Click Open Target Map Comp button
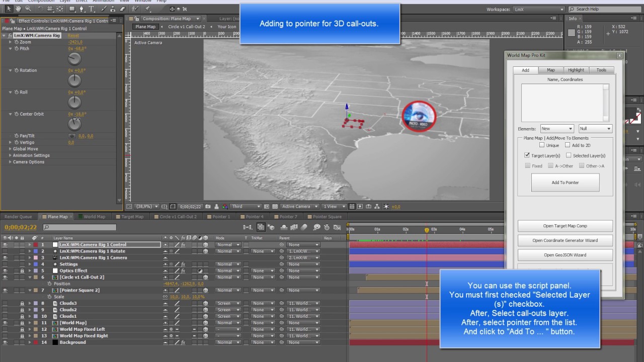644x362 pixels. click(x=565, y=226)
